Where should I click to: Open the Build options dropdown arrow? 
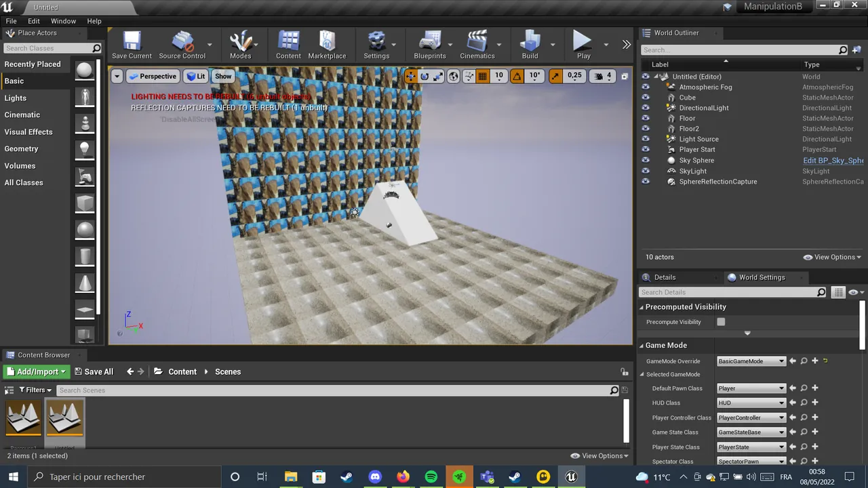(x=553, y=45)
